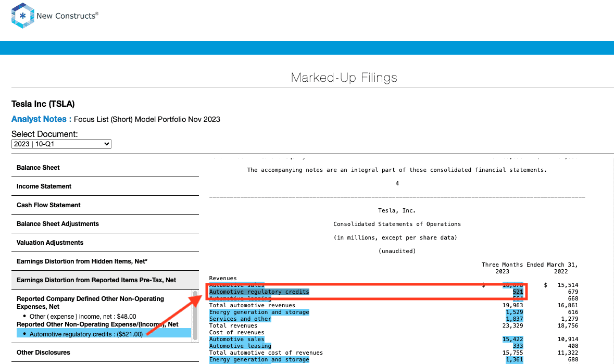Click Energy generation and storage cost line
The image size is (614, 364).
coord(259,359)
